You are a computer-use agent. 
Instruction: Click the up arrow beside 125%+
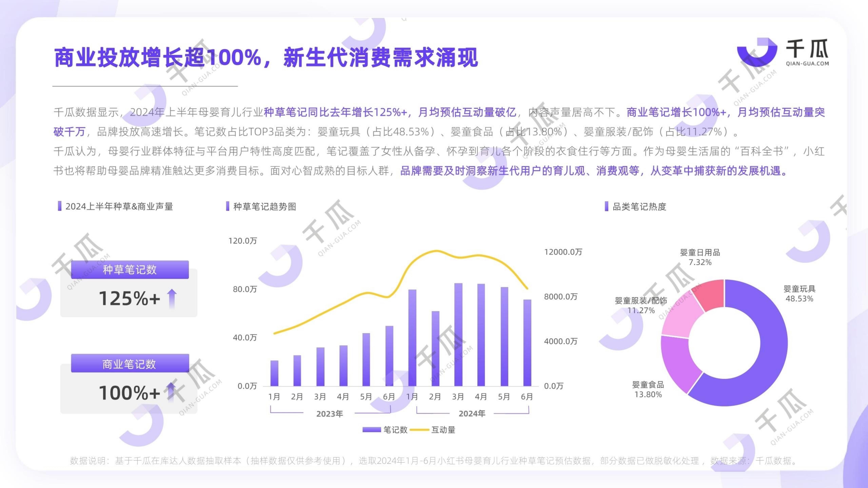(172, 298)
